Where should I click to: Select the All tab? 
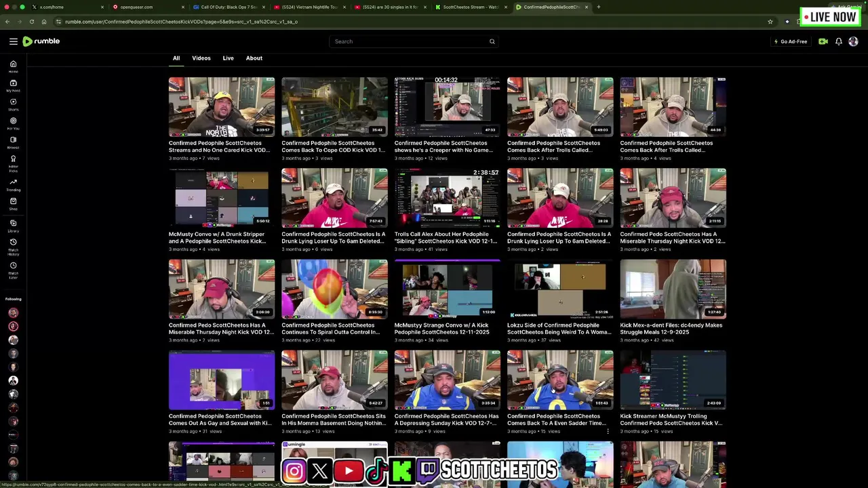tap(176, 58)
